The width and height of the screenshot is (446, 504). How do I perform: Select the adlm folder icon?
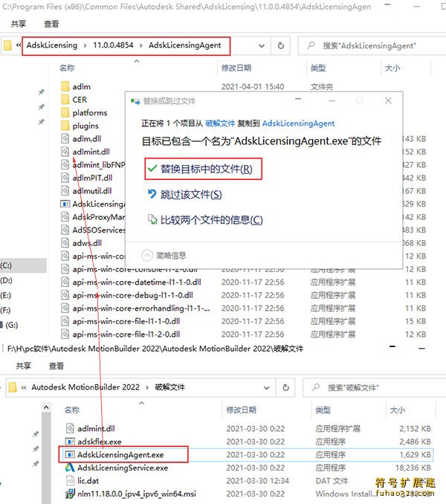(65, 86)
